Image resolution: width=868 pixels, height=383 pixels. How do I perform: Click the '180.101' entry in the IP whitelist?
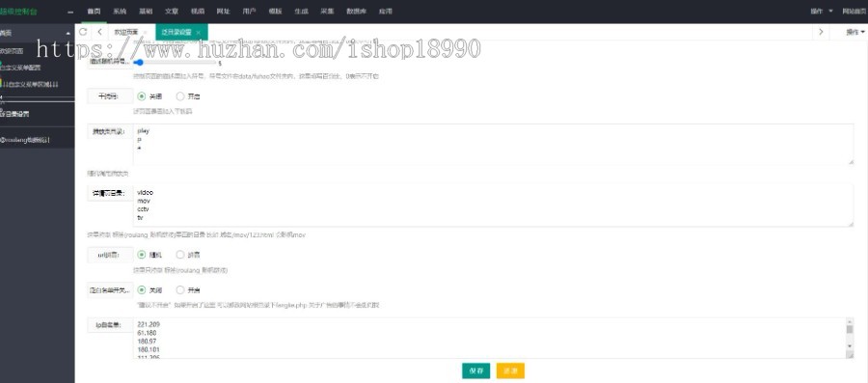pos(148,350)
